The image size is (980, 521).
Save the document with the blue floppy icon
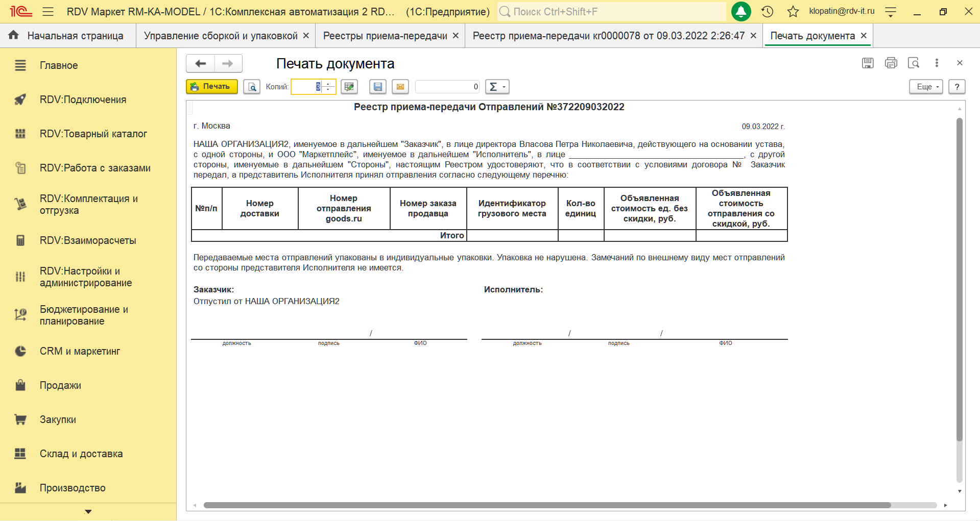coord(378,87)
